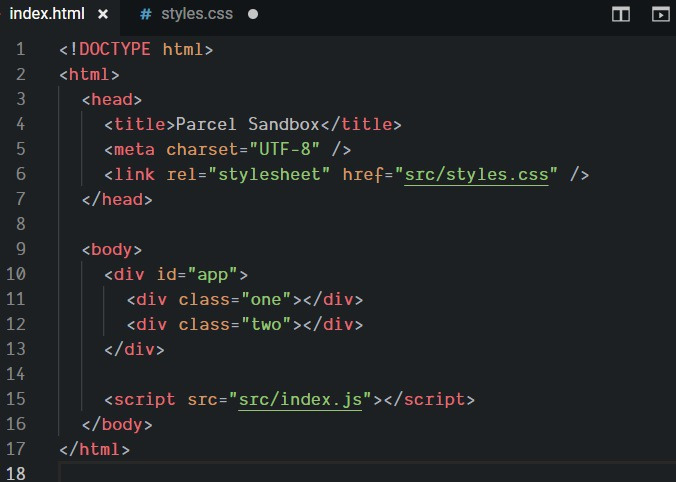Click line number 18 in the gutter

tap(16, 473)
